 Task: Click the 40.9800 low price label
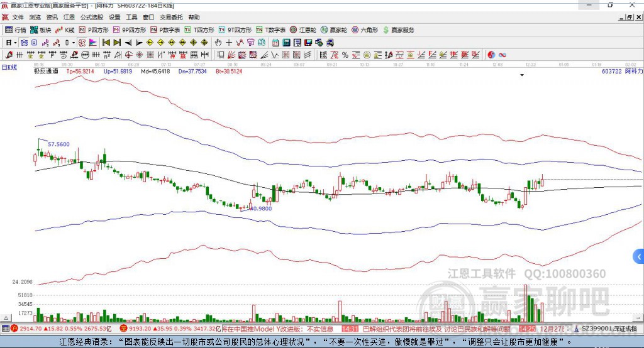point(261,208)
